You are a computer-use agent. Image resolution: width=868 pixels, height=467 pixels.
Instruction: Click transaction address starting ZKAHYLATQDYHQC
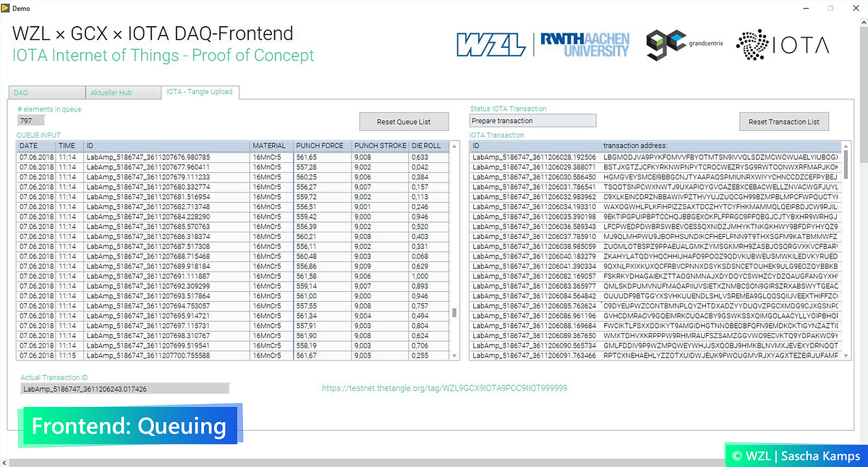[x=720, y=256]
